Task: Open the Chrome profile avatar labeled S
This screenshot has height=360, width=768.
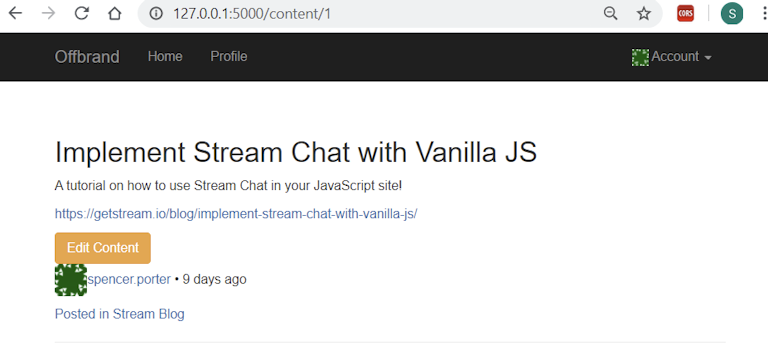Action: click(x=732, y=14)
